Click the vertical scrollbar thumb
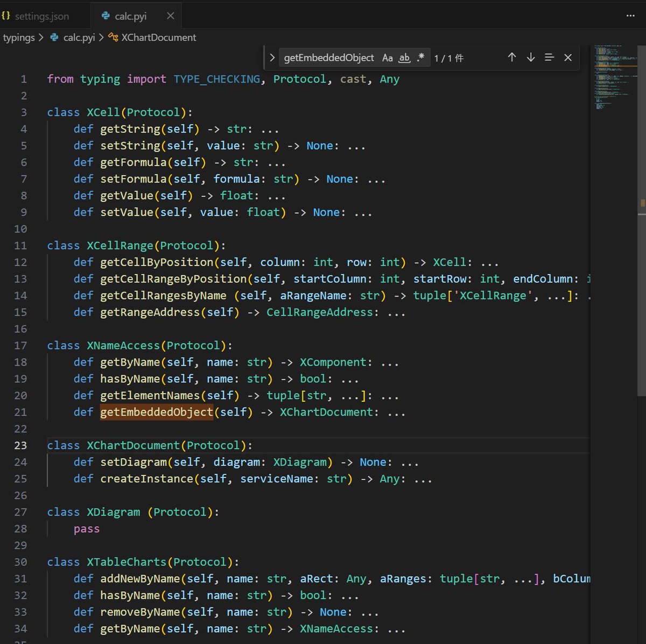Viewport: 646px width, 644px height. pyautogui.click(x=642, y=221)
